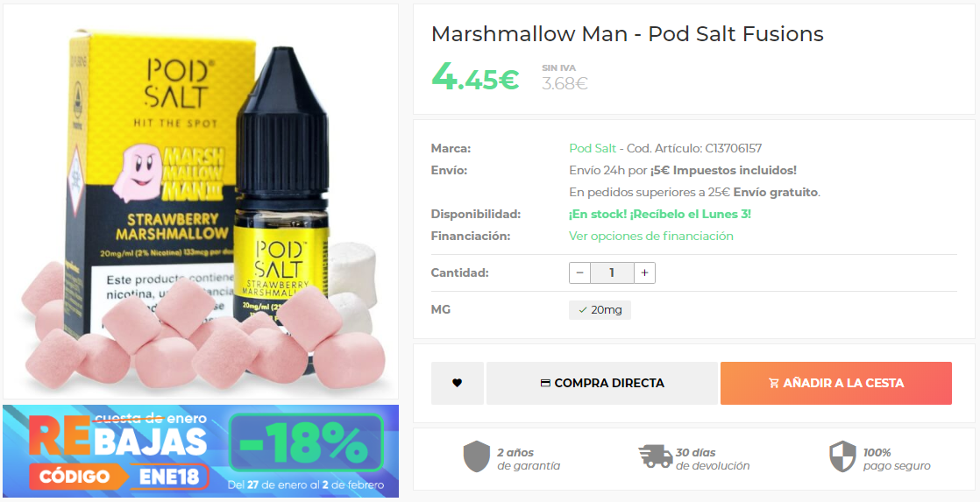Click the 2 años de garantía text
Image resolution: width=980 pixels, height=502 pixels.
pyautogui.click(x=528, y=459)
